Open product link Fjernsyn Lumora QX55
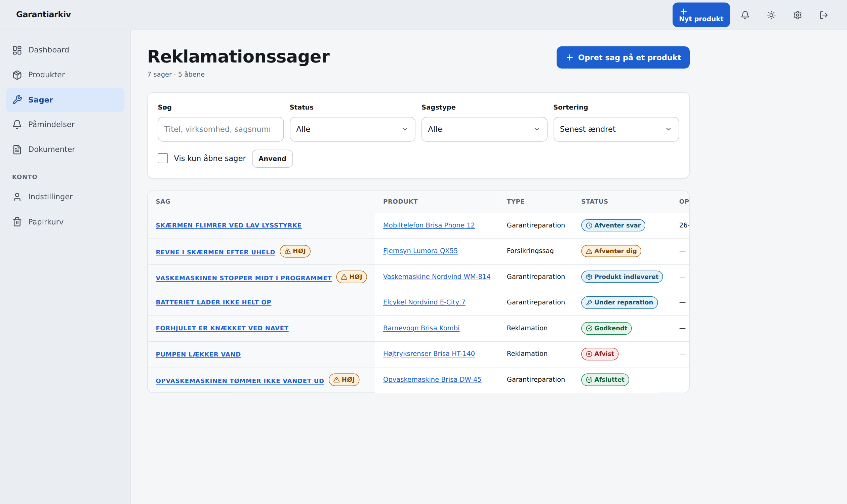 [x=420, y=251]
